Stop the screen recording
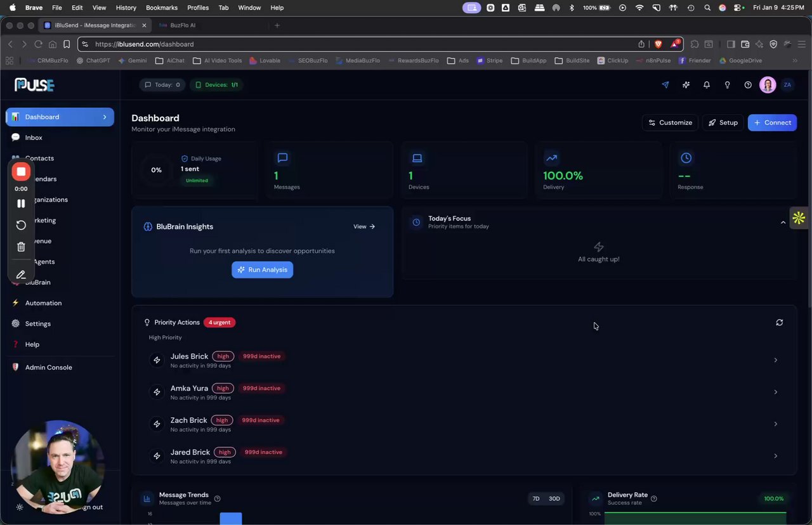812x525 pixels. coord(21,171)
